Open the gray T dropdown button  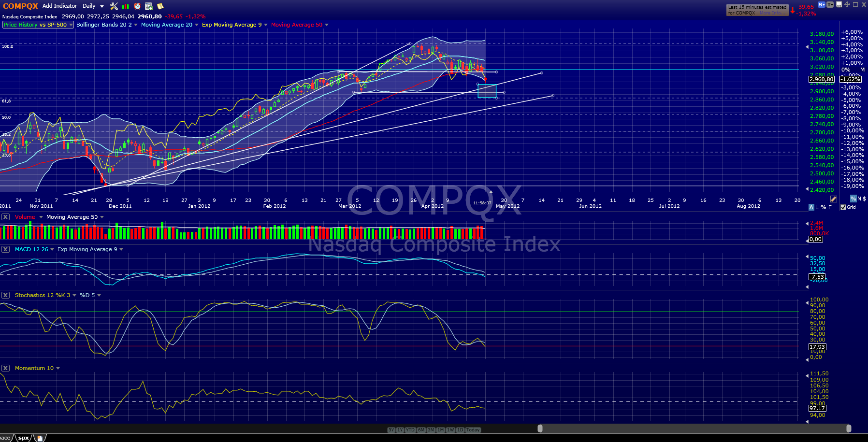(x=830, y=5)
